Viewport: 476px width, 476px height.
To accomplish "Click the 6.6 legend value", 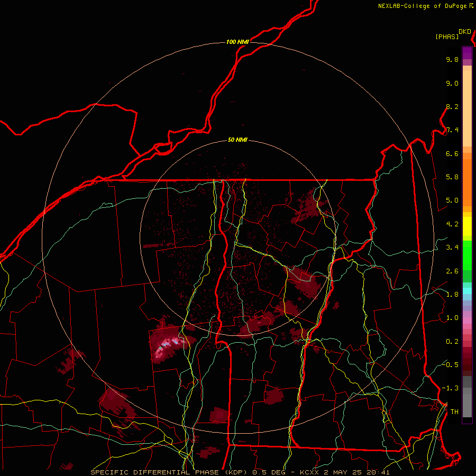I will (452, 153).
